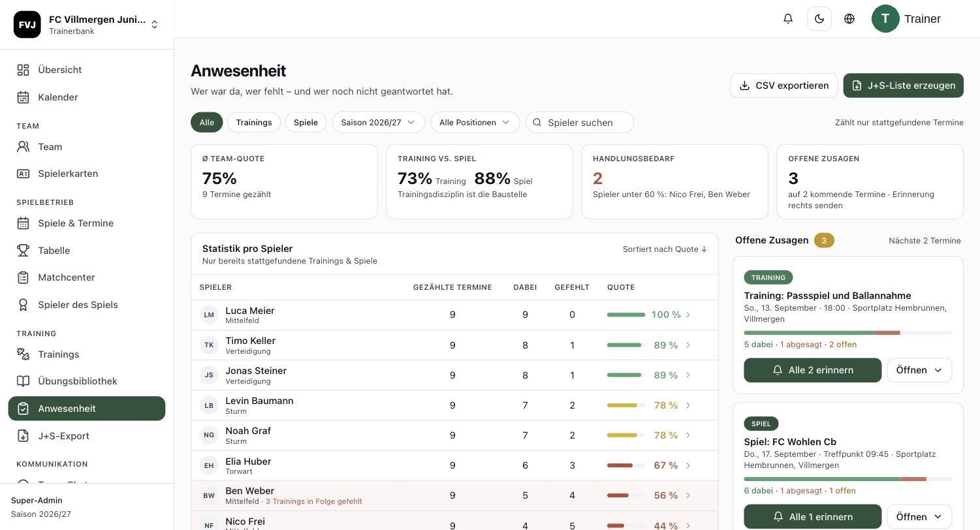
Task: Open the Anwesenheit menu item
Action: pos(87,409)
